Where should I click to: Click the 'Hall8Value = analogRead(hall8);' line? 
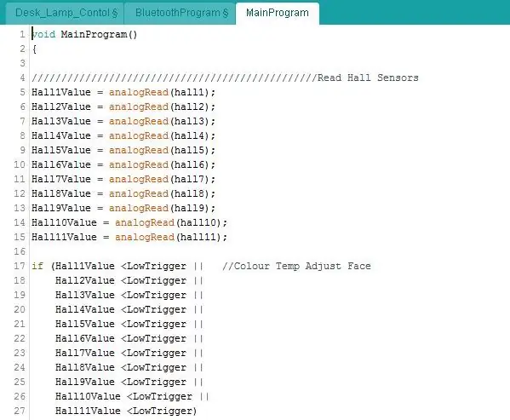click(x=123, y=193)
